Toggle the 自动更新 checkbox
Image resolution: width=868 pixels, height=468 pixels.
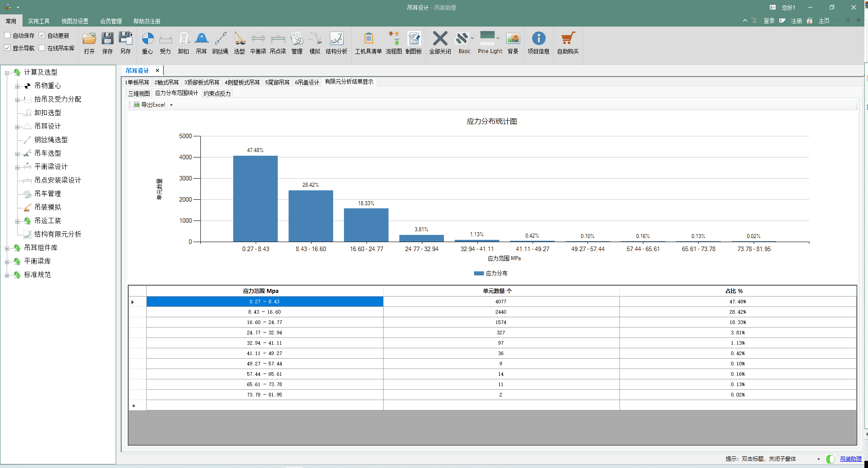pos(42,36)
